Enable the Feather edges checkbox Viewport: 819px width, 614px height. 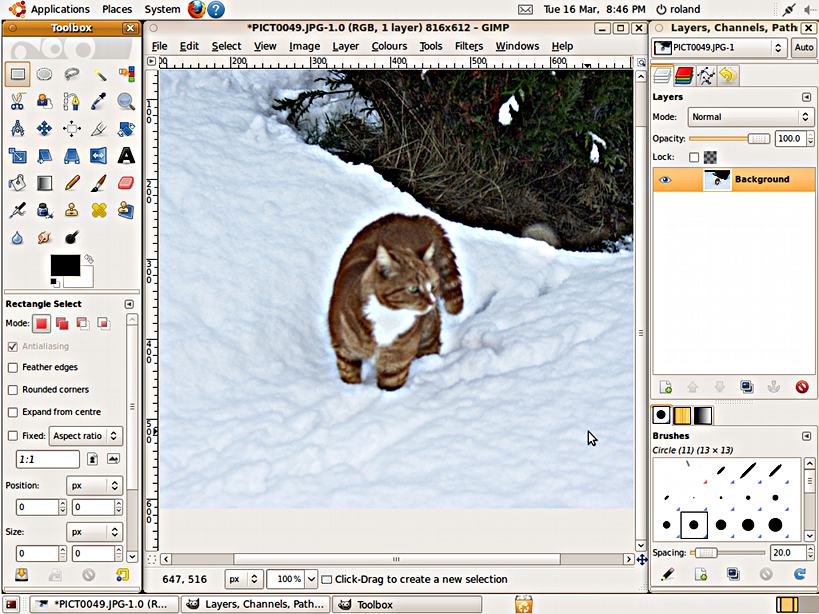point(13,368)
